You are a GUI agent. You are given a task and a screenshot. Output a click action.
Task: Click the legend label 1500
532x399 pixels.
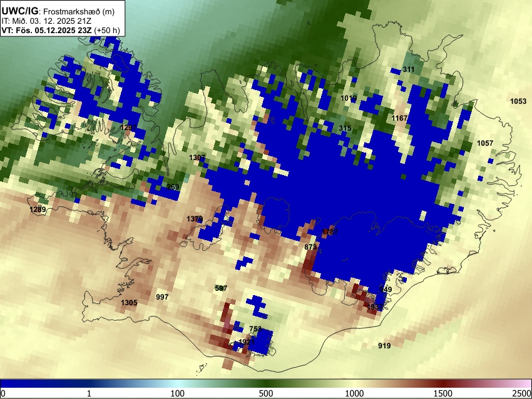(x=443, y=393)
